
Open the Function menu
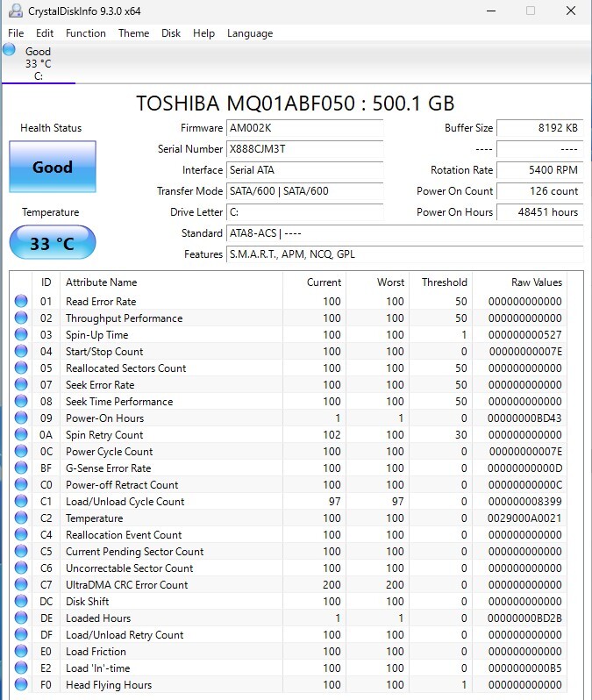coord(86,33)
